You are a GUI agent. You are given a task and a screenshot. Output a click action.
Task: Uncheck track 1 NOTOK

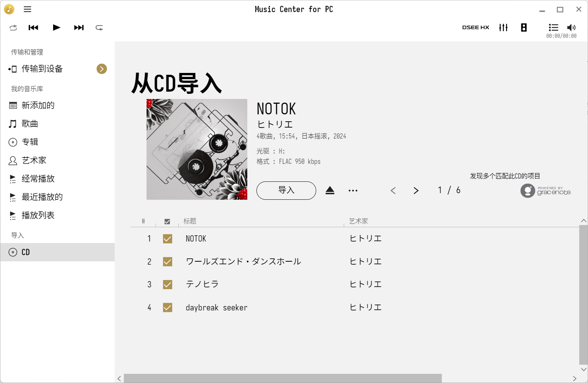pyautogui.click(x=167, y=239)
